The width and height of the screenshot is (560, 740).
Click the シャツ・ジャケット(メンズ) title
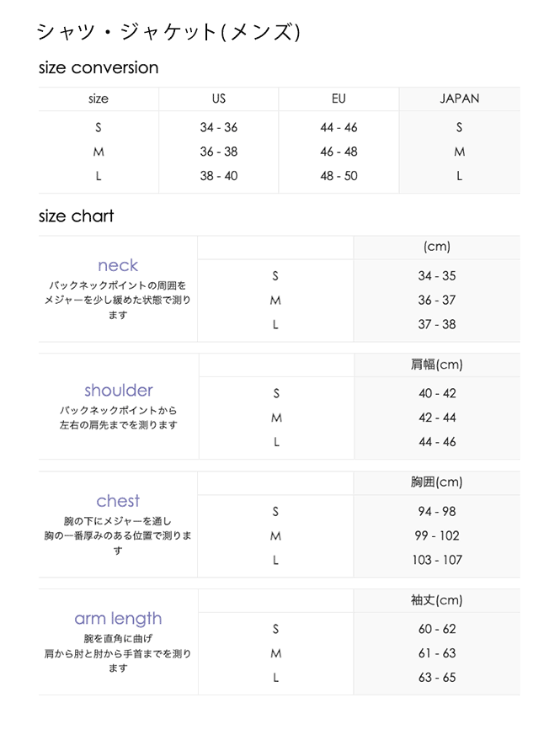click(x=168, y=32)
